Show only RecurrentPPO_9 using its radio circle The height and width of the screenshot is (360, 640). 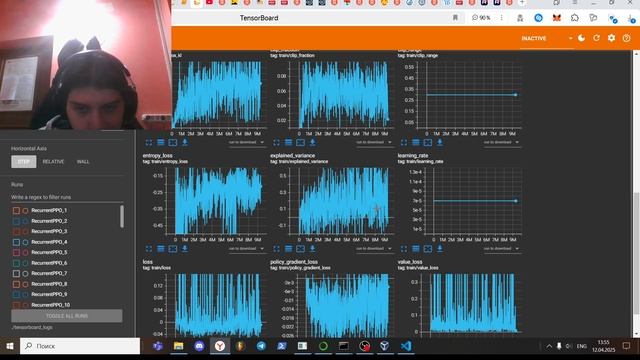tap(25, 294)
